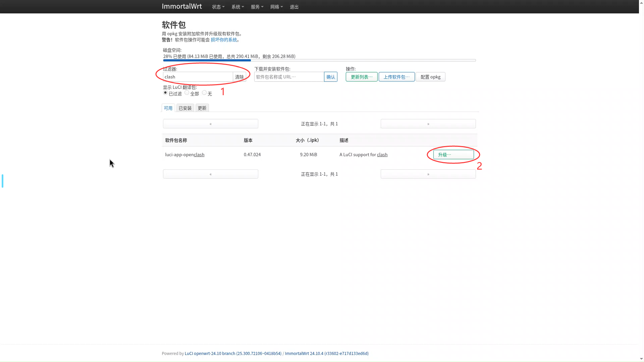Open the 配置 opkg settings

[x=430, y=77]
